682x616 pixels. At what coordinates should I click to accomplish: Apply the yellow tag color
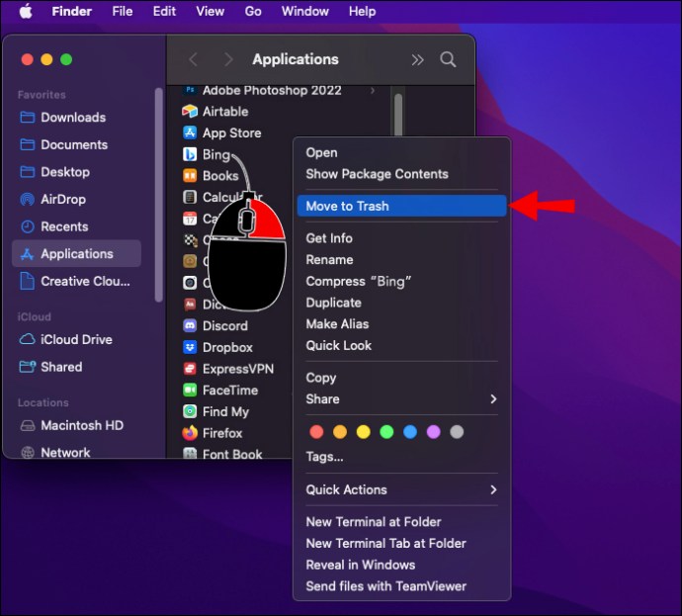coord(363,432)
